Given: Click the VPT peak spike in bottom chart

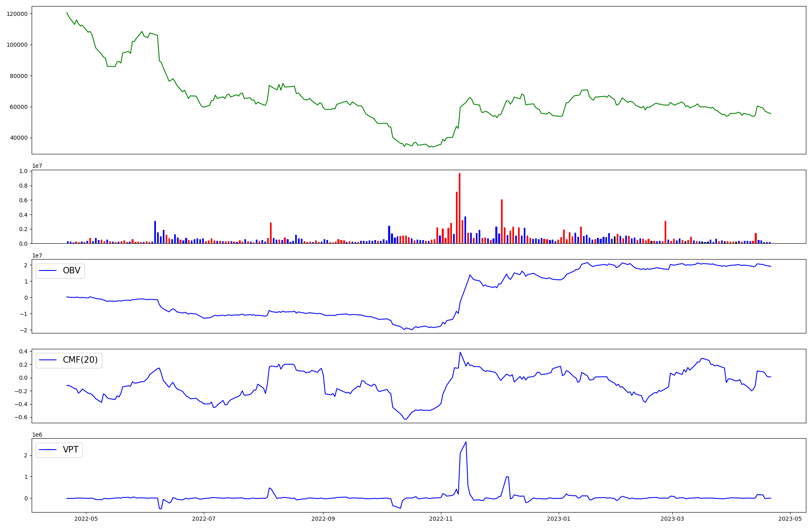Looking at the screenshot, I should point(466,442).
